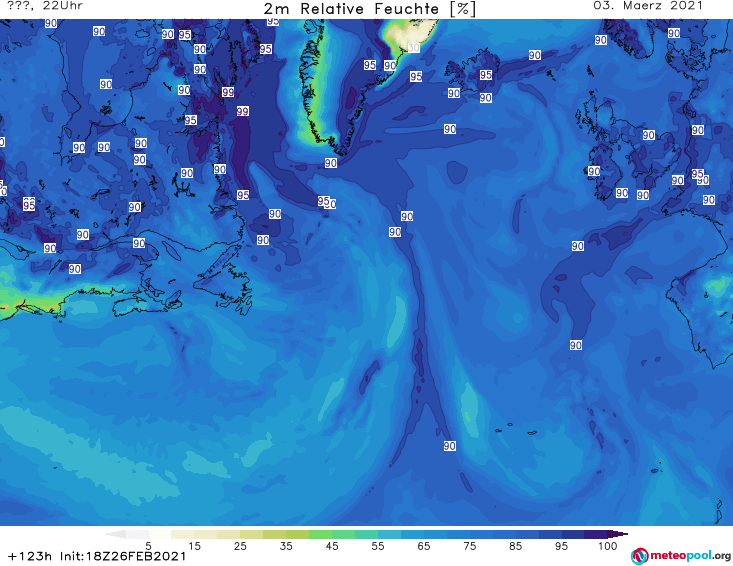Pick the green swatch just left of 45

pyautogui.click(x=320, y=534)
